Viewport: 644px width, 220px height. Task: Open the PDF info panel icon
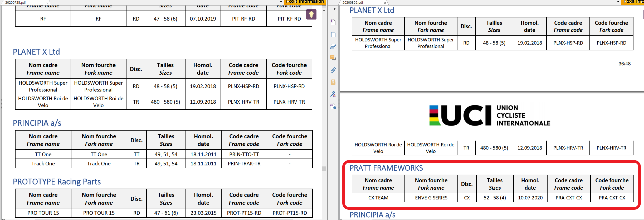(333, 106)
